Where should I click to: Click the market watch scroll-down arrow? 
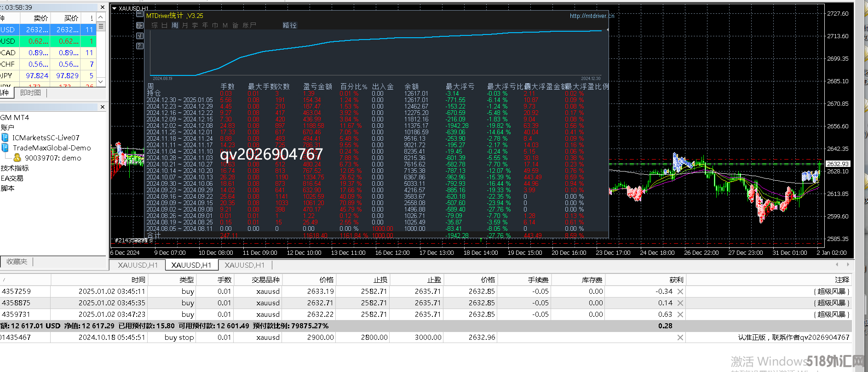(x=101, y=81)
